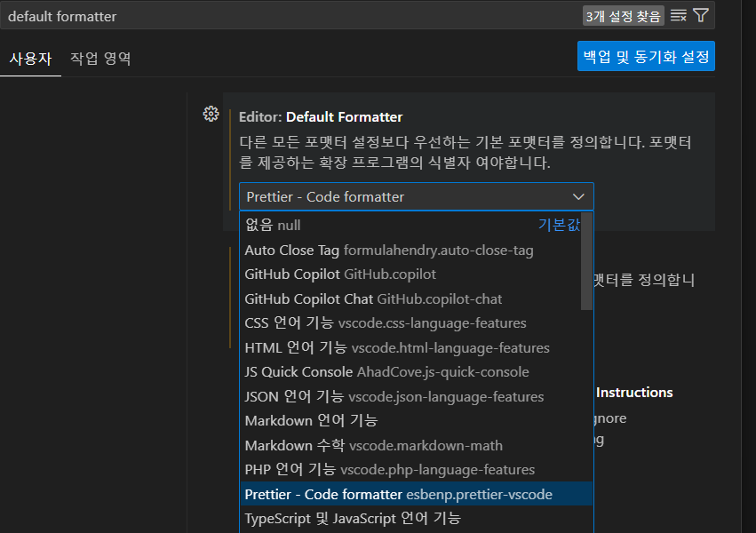
Task: Open the settings filter funnel icon
Action: tap(701, 15)
